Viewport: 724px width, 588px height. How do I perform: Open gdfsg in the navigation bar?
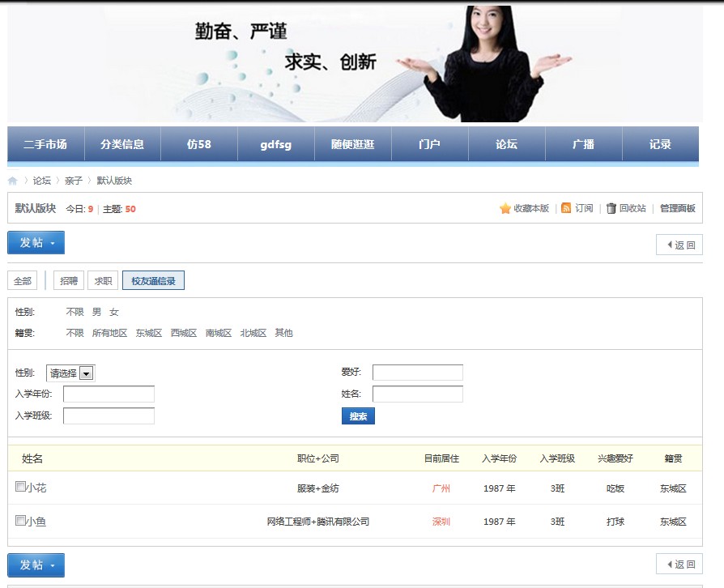[276, 144]
